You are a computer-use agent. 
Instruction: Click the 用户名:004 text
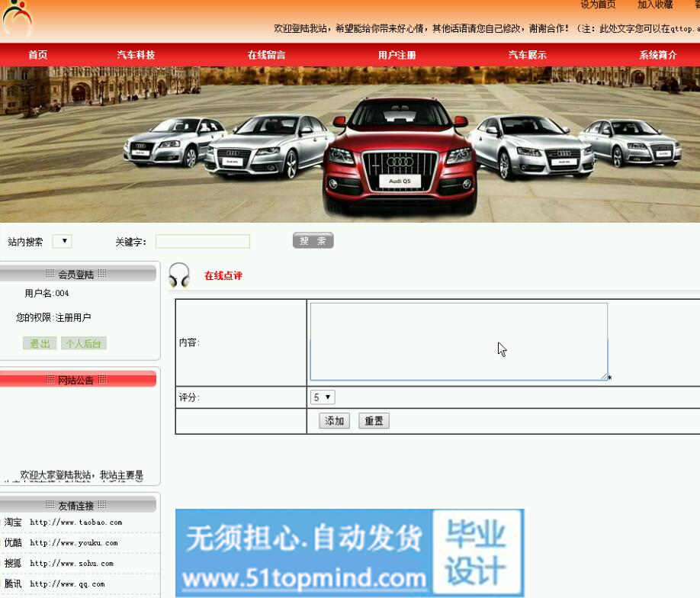(47, 294)
